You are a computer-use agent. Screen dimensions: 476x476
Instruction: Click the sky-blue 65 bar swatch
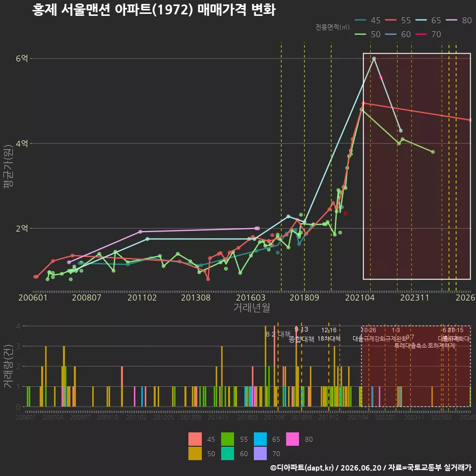click(260, 439)
